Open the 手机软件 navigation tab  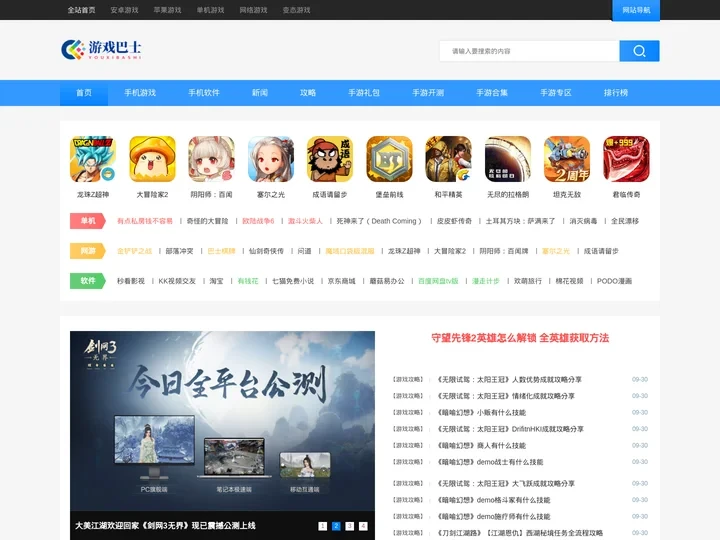coord(204,93)
